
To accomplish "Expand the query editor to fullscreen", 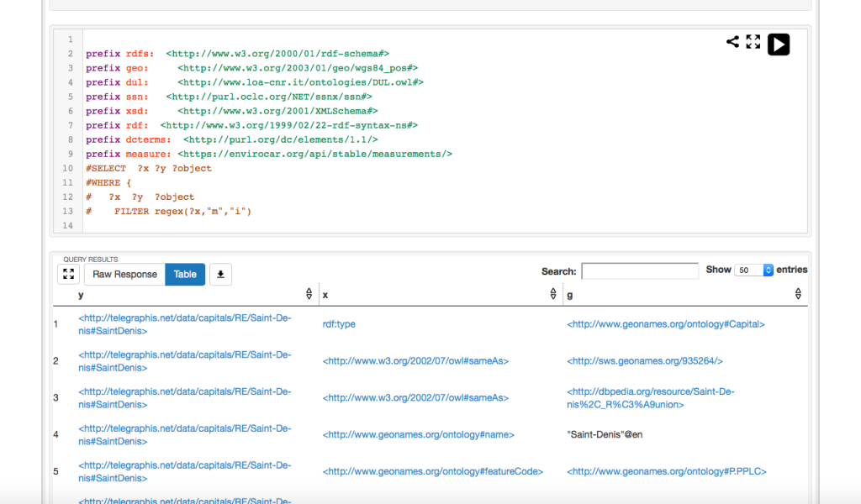I will 753,40.
